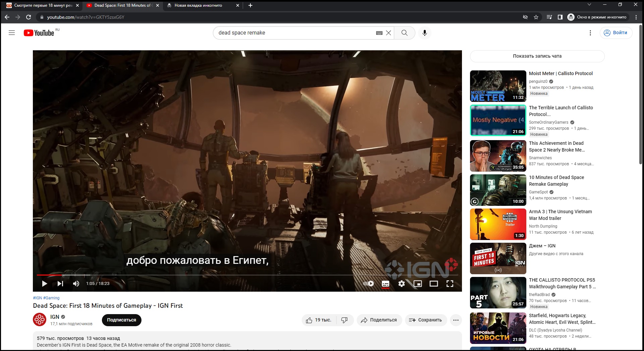Open ArmA 3 Unsung Vietnam War trailer thumbnail
This screenshot has width=644, height=351.
coord(498,224)
